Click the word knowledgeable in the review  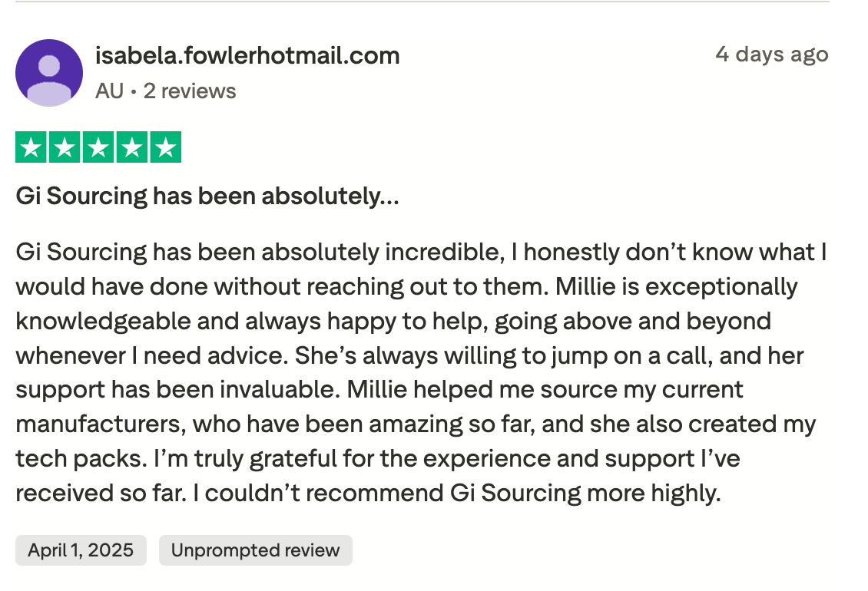tap(103, 322)
